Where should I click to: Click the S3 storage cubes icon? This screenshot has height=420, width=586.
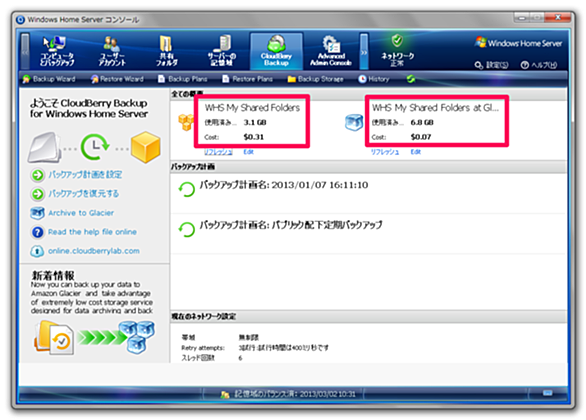(186, 122)
